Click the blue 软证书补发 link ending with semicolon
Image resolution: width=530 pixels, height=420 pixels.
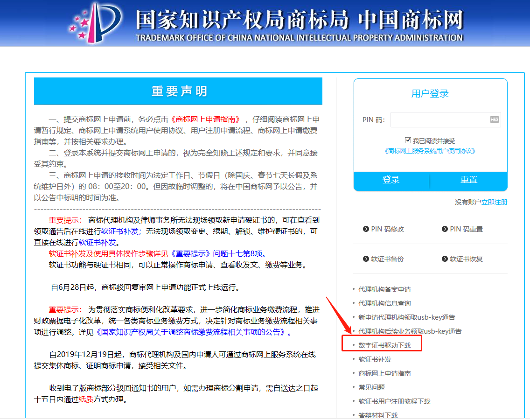pyautogui.click(x=121, y=231)
